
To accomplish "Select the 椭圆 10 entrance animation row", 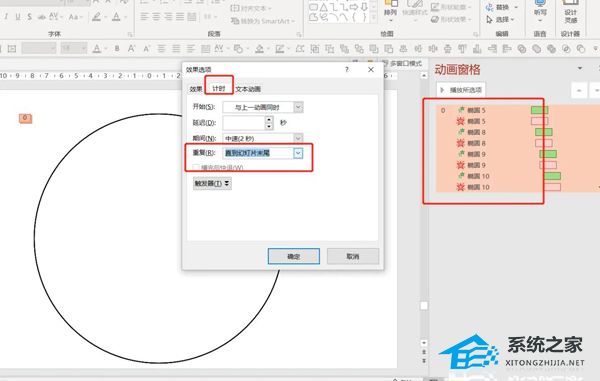I will click(518, 176).
